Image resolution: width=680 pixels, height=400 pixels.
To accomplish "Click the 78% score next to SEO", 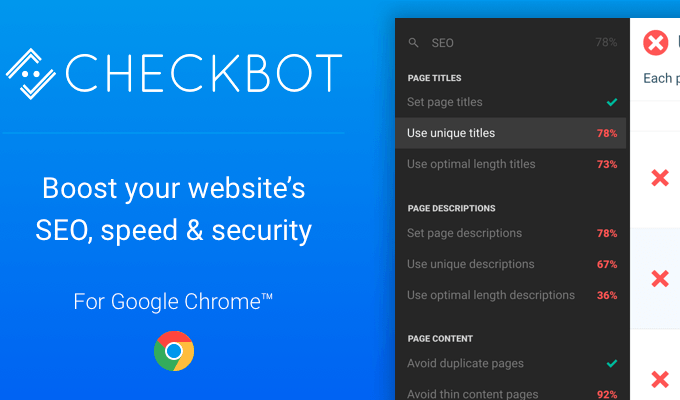I will coord(606,43).
